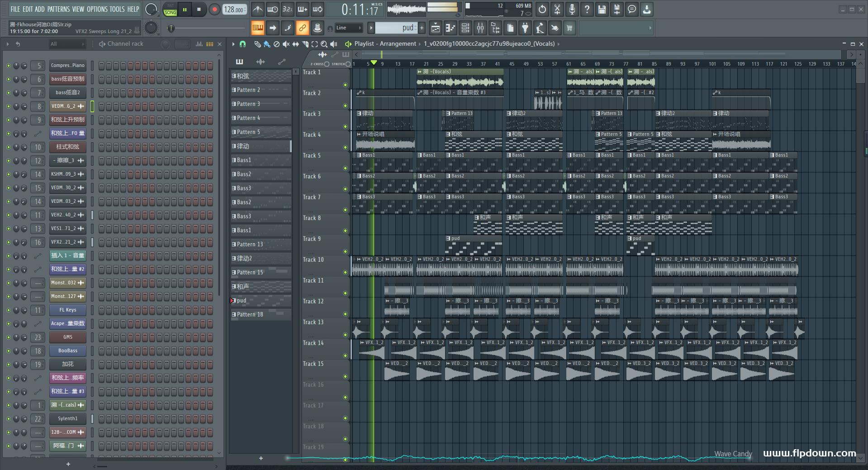Render to audio file icon
The image size is (868, 470).
pyautogui.click(x=617, y=9)
